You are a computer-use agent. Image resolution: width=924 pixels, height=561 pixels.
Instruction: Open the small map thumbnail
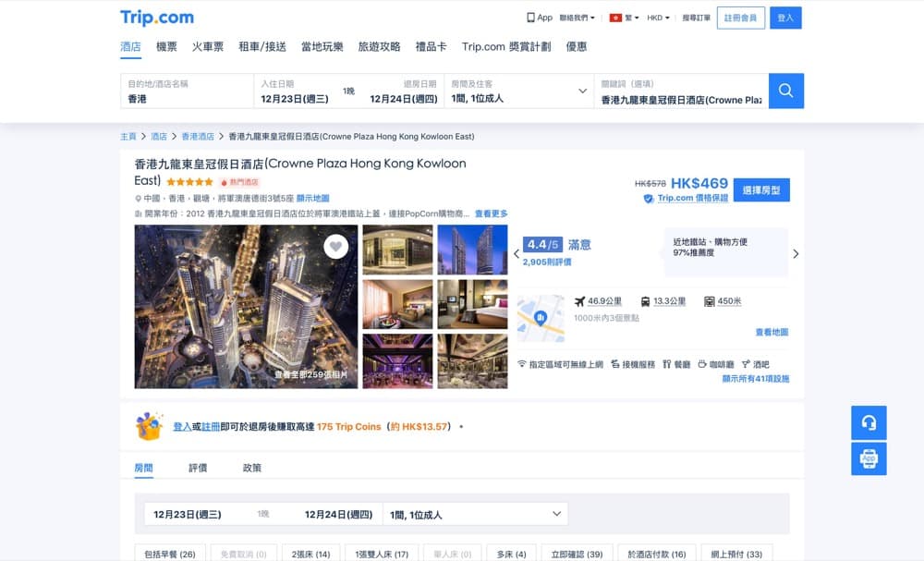coord(541,319)
